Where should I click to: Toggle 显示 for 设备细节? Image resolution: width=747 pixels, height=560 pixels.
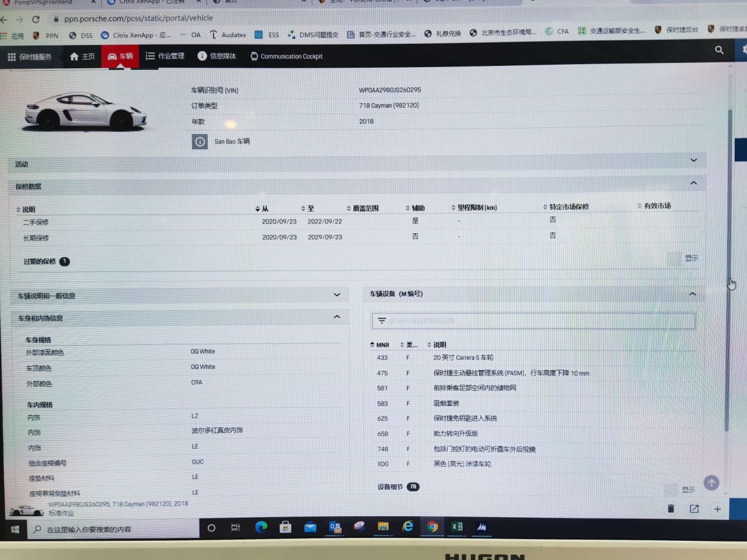672,490
